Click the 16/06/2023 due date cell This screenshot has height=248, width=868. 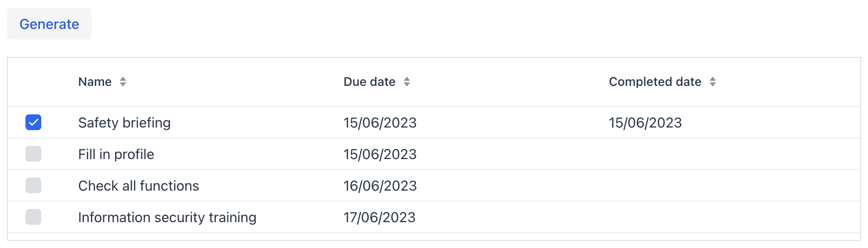380,186
